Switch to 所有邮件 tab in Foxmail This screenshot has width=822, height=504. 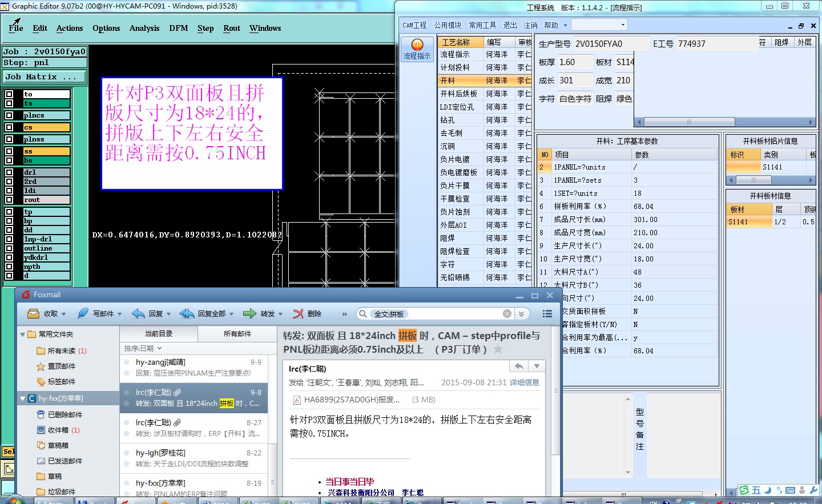(237, 334)
